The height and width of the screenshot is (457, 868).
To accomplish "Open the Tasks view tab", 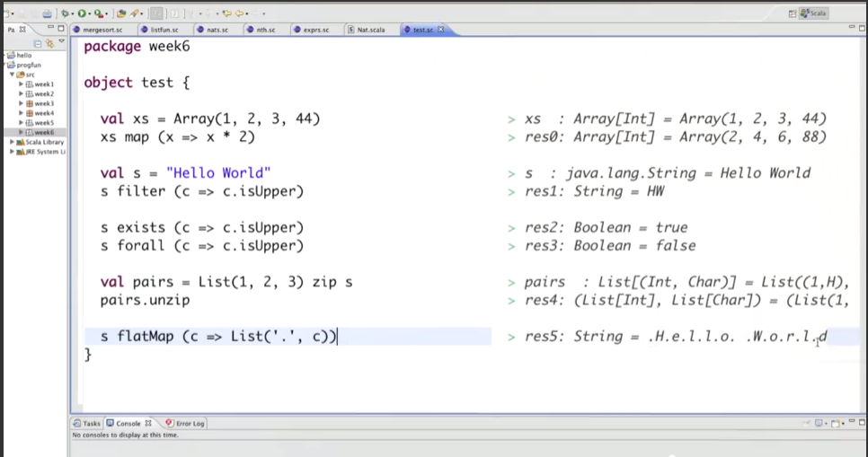I will click(86, 423).
